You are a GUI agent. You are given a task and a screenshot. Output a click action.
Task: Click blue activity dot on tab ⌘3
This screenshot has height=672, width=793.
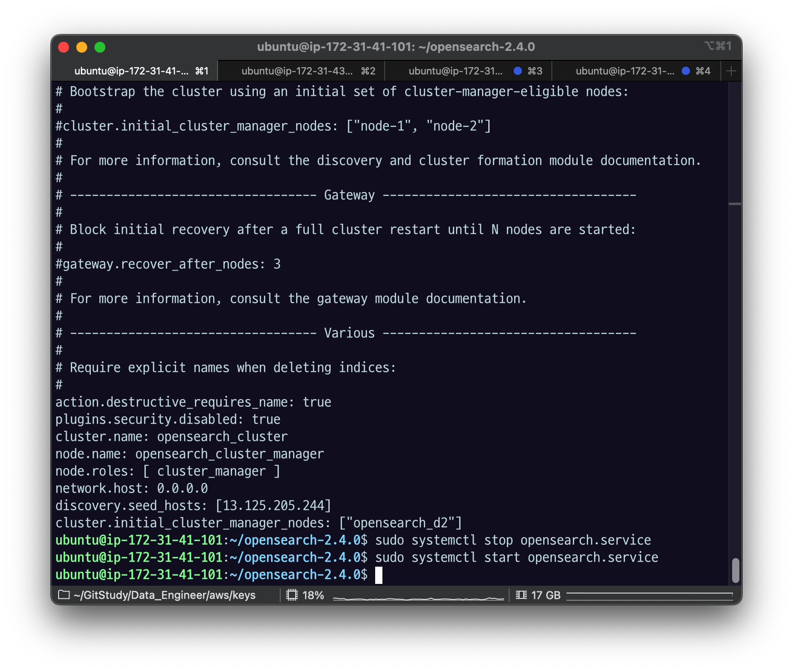517,71
